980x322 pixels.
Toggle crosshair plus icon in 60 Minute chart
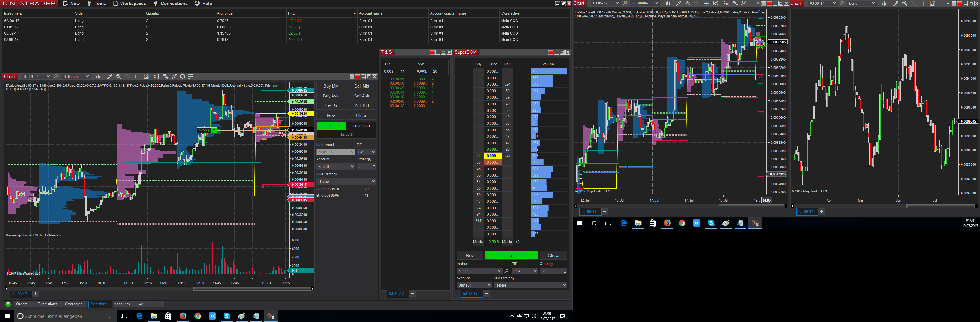tap(707, 3)
